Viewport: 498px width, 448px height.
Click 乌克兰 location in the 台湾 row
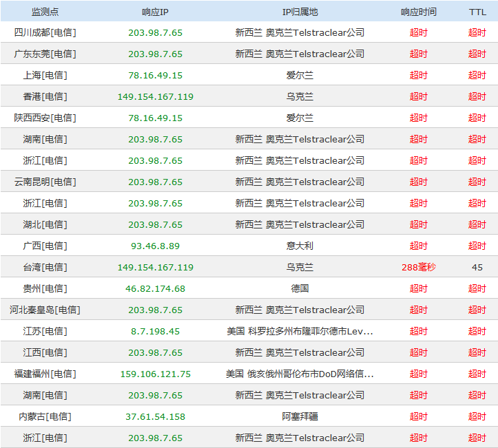[x=300, y=267]
